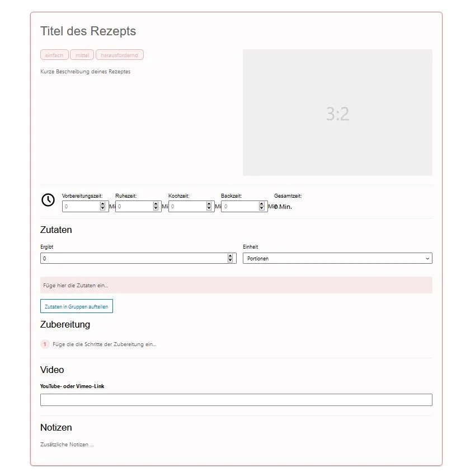The image size is (461, 476).
Task: Click the Kochzeit spinner arrows
Action: (209, 207)
